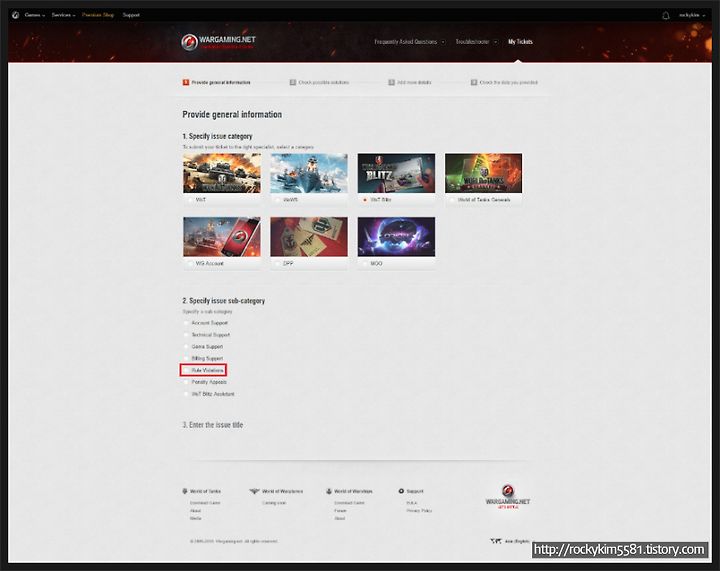Open the Privacy Policy footer link
Screen dimensions: 720x571
tap(419, 510)
